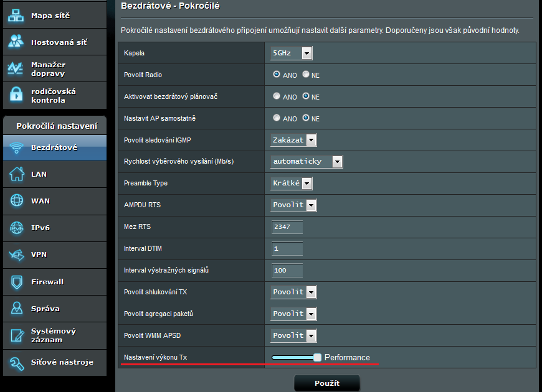Viewport: 542px width, 392px height.
Task: Open the Systémový záznam log page
Action: (53, 335)
